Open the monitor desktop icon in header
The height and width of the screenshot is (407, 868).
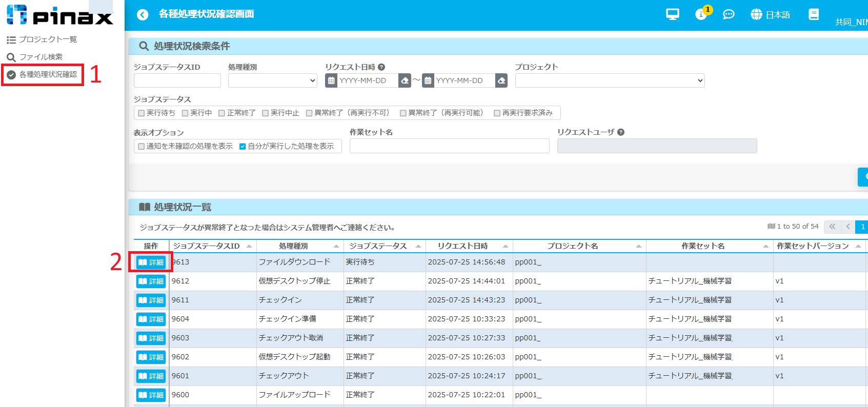[672, 14]
